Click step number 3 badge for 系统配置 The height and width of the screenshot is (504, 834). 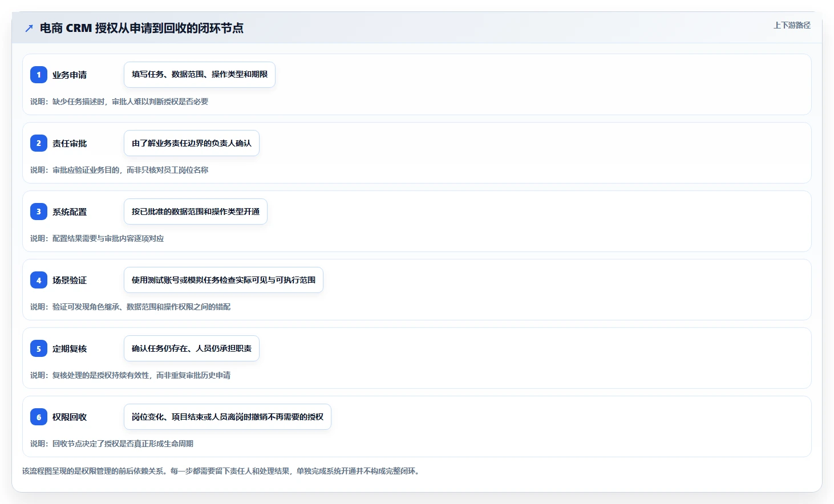point(39,212)
